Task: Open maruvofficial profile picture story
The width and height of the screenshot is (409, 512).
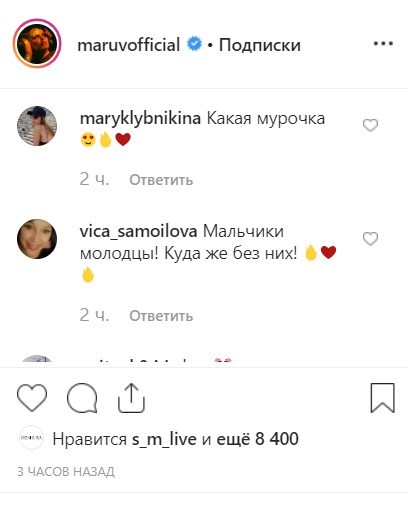Action: coord(37,43)
